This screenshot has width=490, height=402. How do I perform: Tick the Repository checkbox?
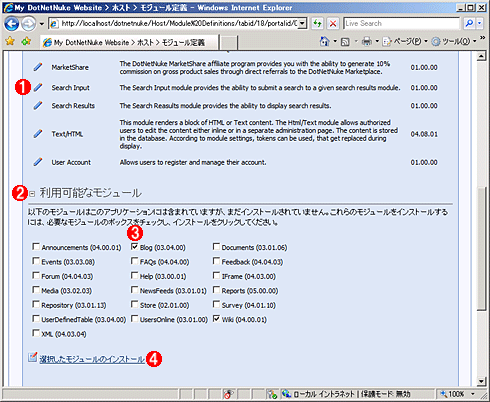click(36, 304)
